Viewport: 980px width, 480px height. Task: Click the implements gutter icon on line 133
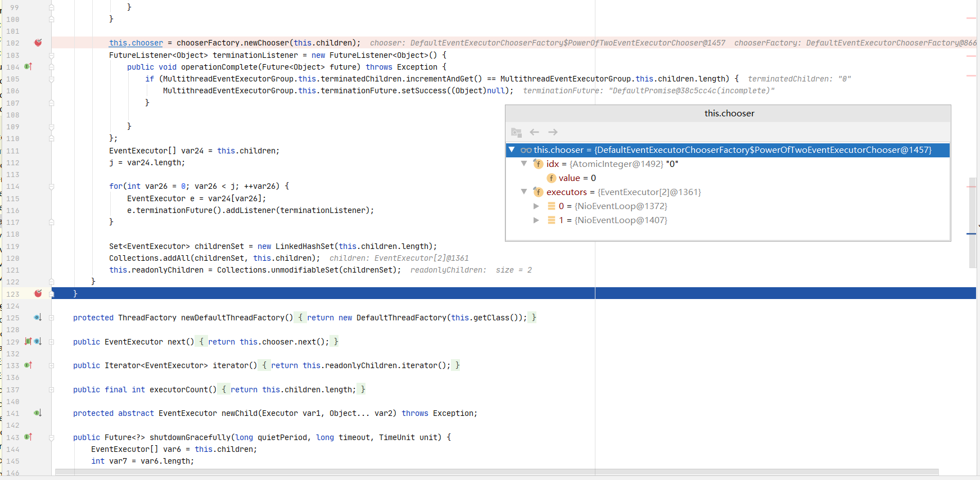tap(28, 365)
